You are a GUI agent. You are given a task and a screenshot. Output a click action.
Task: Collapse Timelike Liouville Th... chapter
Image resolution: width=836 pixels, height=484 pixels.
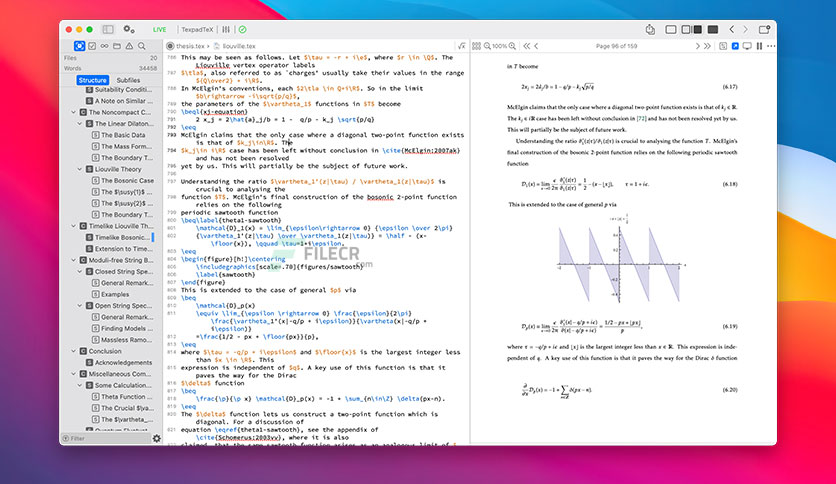(74, 226)
